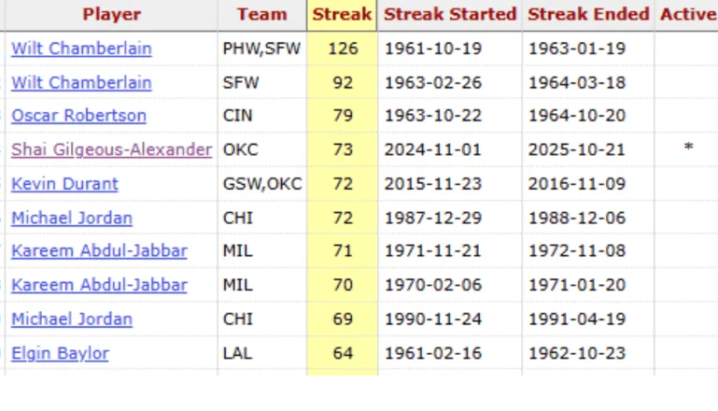
Task: Open Michael Jordan link with 72 streak
Action: 71,218
